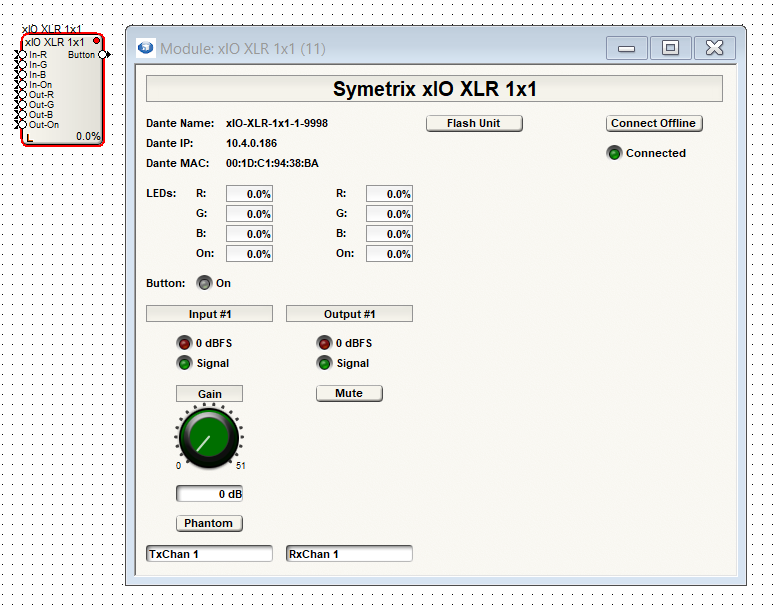
Task: Maximize the Module xIO XLR 1x1 window
Action: click(x=670, y=48)
